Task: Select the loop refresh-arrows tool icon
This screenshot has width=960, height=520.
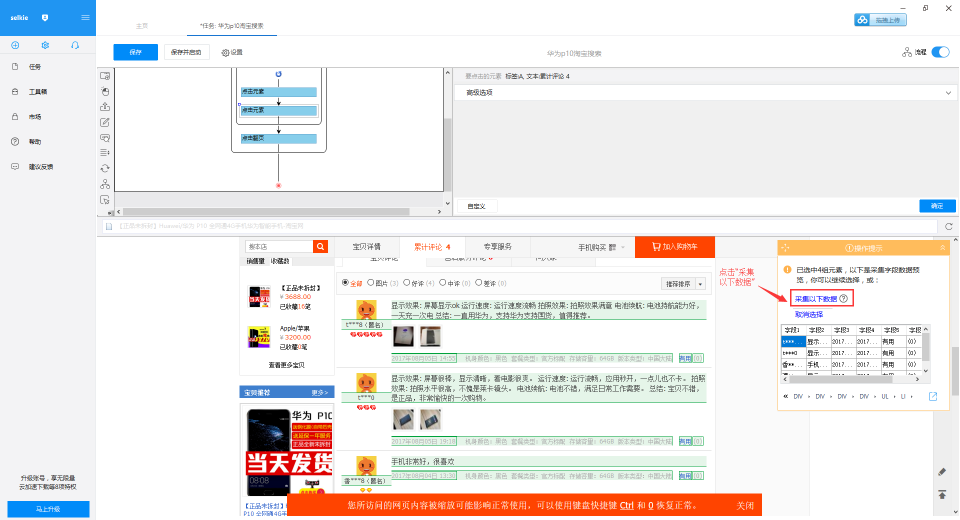Action: point(105,168)
